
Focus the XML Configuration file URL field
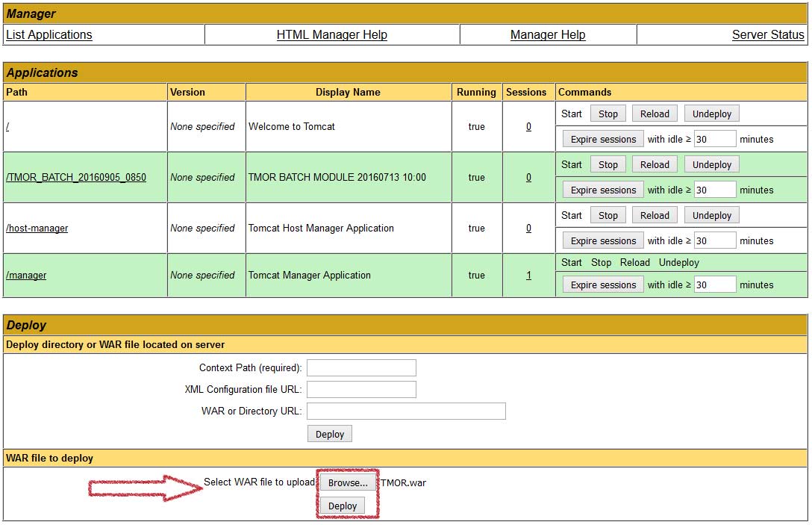click(x=361, y=389)
